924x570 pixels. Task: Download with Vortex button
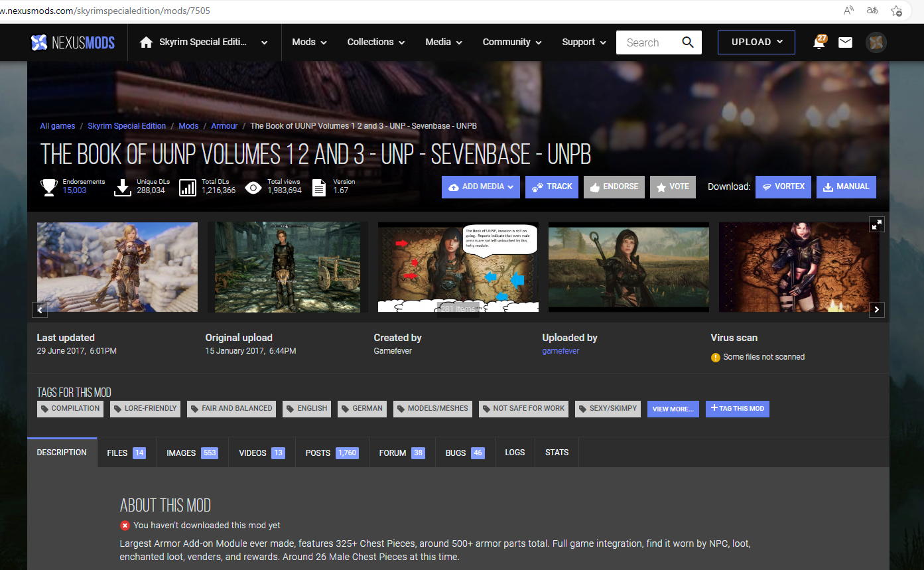(x=783, y=187)
